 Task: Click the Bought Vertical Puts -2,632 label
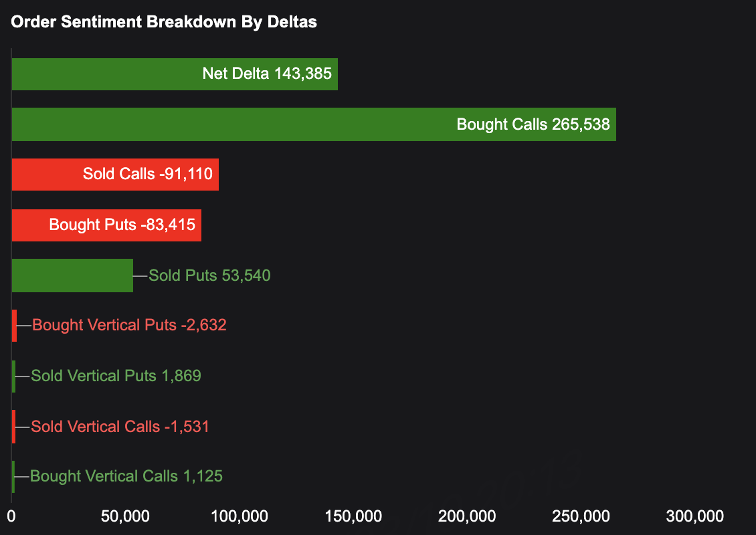[129, 326]
